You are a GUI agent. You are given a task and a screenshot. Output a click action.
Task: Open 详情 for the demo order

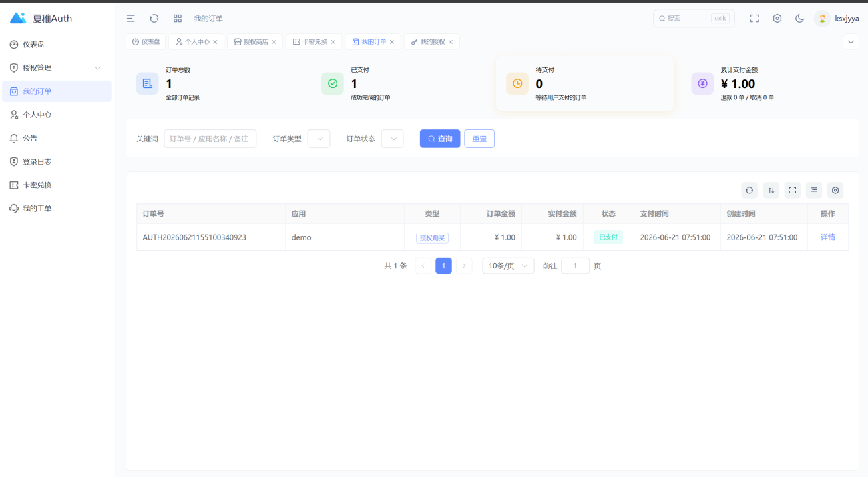pos(828,237)
